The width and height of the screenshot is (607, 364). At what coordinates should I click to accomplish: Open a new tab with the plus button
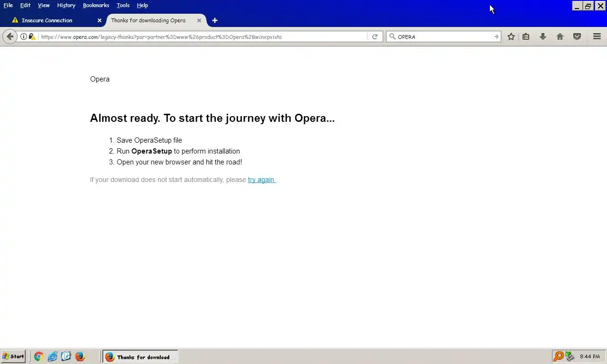coord(215,20)
